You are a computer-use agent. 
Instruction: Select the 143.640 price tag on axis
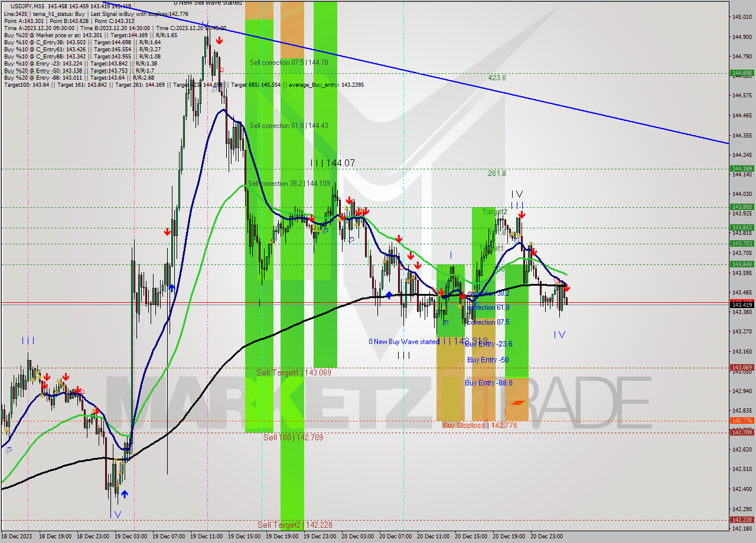tap(742, 264)
